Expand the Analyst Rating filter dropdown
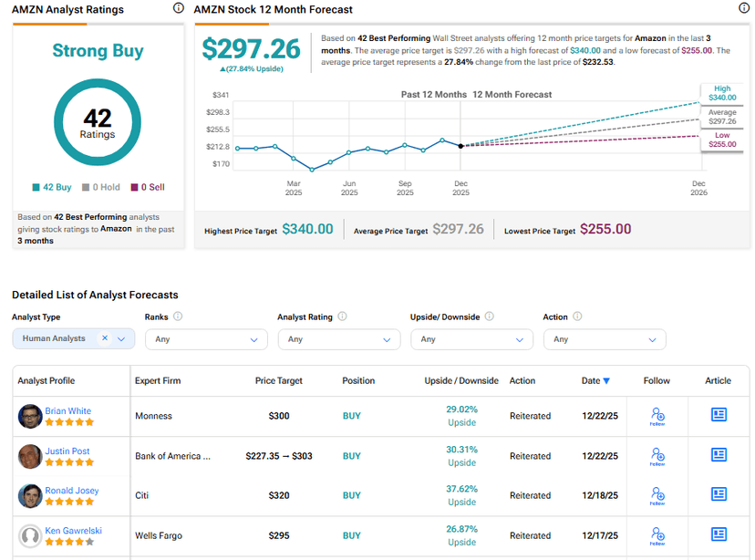755x560 pixels. 338,337
